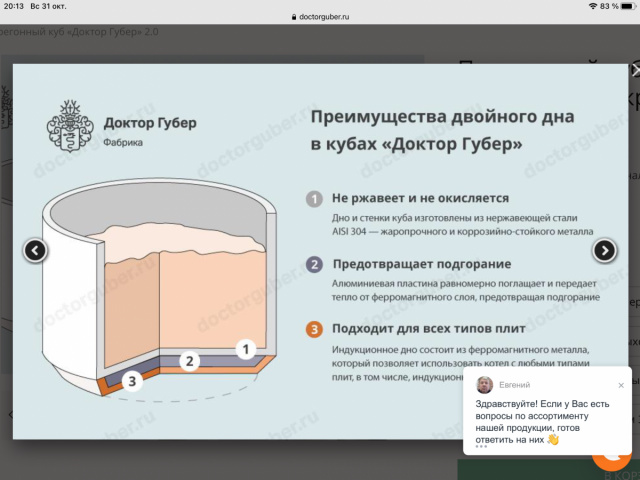Screen dimensions: 640x480
Task: Tap the Евгений chat avatar
Action: point(484,385)
